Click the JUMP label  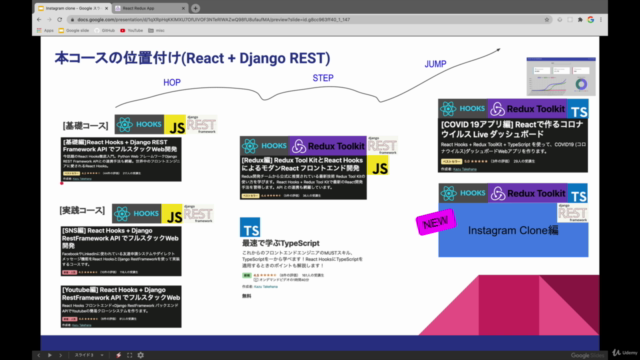click(436, 64)
